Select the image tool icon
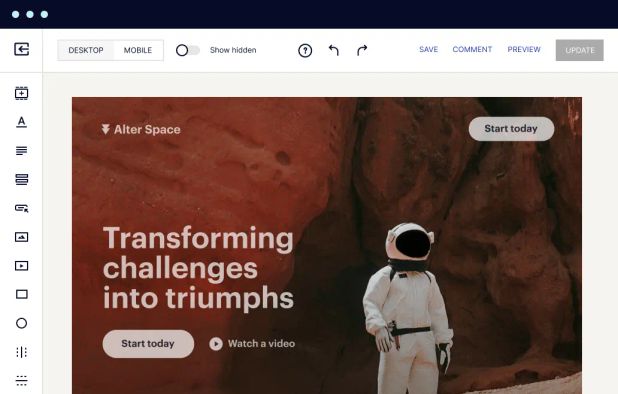Screen dimensions: 618x394 [x=22, y=237]
